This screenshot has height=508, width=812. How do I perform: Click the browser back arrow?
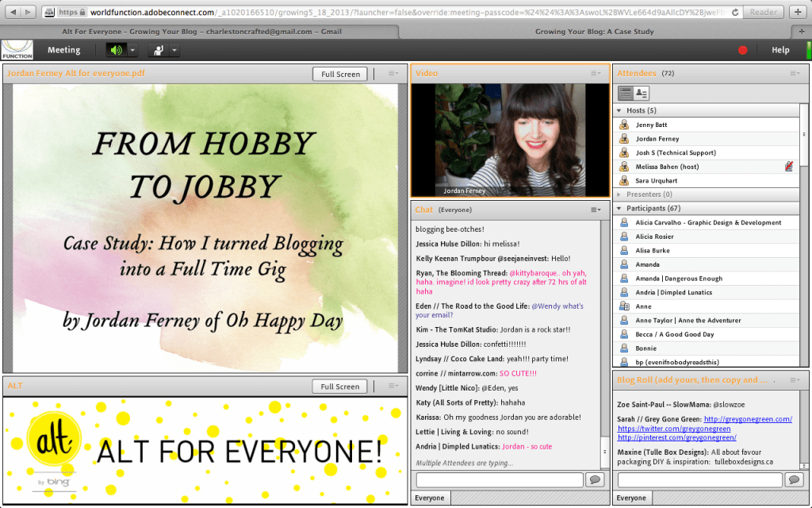tap(13, 12)
